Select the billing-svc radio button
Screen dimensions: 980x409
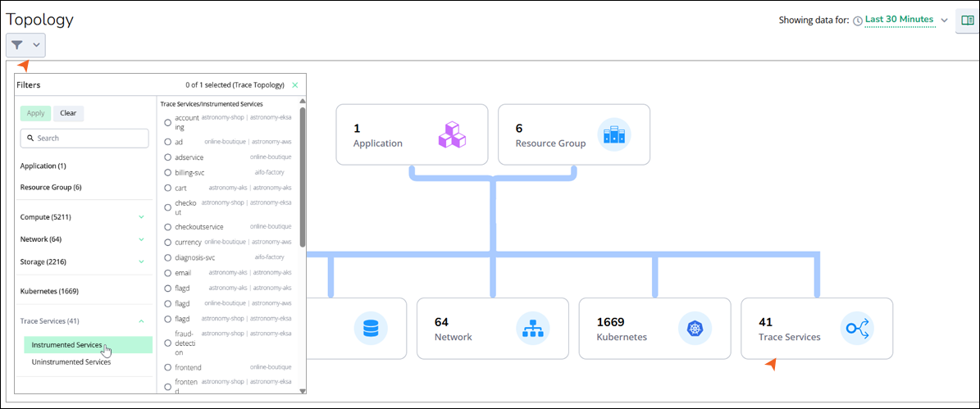168,173
